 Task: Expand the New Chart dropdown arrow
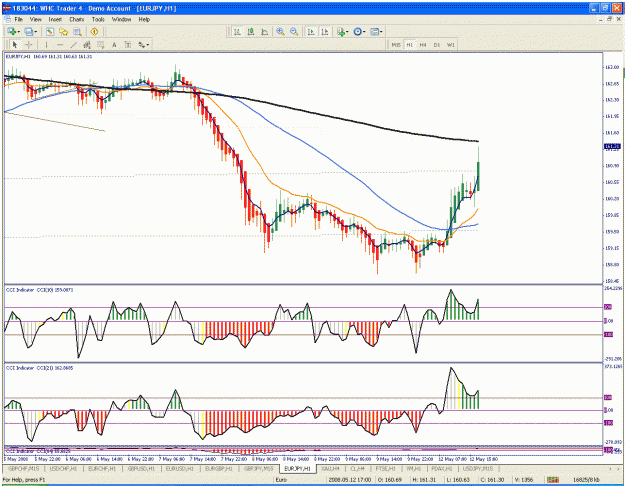(x=19, y=32)
